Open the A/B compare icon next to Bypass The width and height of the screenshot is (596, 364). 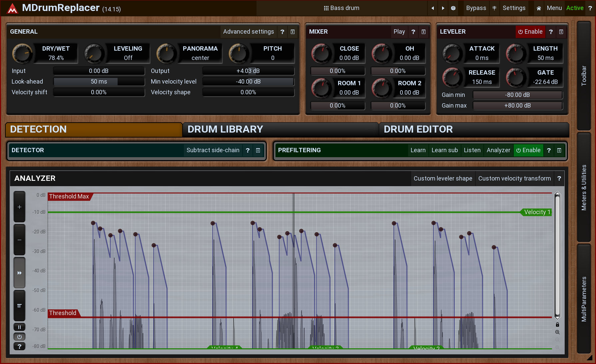pyautogui.click(x=494, y=8)
